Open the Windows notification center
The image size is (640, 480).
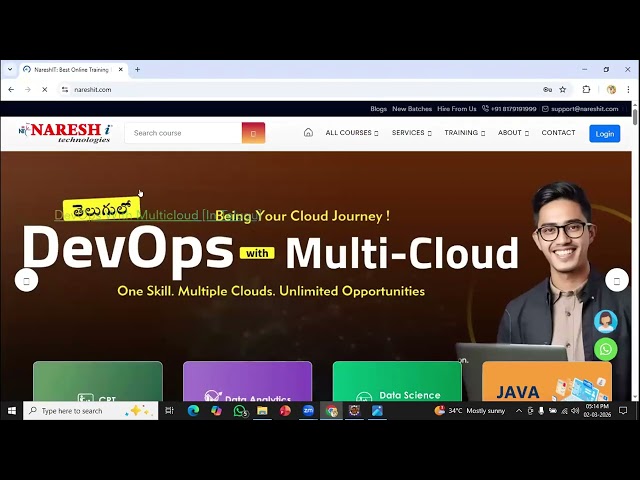pyautogui.click(x=623, y=411)
